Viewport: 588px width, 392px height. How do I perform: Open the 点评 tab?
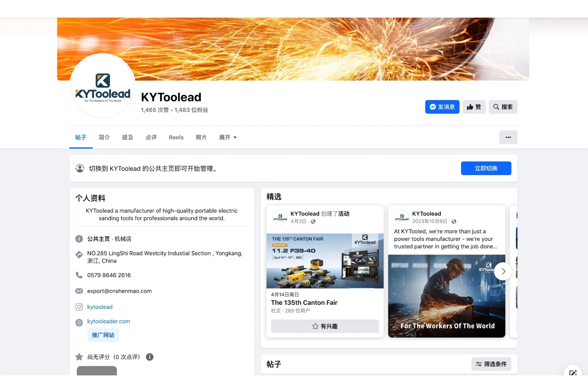pyautogui.click(x=151, y=137)
